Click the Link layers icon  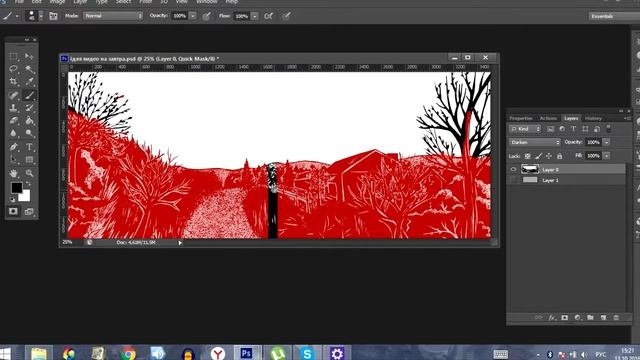click(x=538, y=317)
